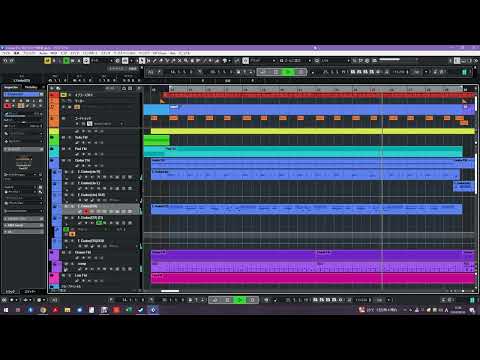This screenshot has height=360, width=480.
Task: Open Chrome from the taskbar
Action: pos(43,310)
